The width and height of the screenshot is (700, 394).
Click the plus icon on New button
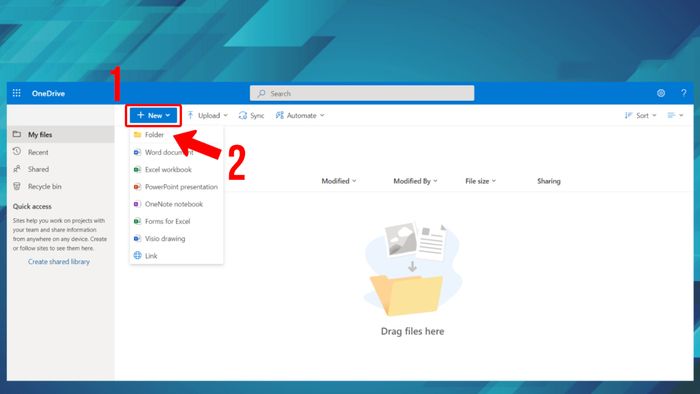point(141,115)
